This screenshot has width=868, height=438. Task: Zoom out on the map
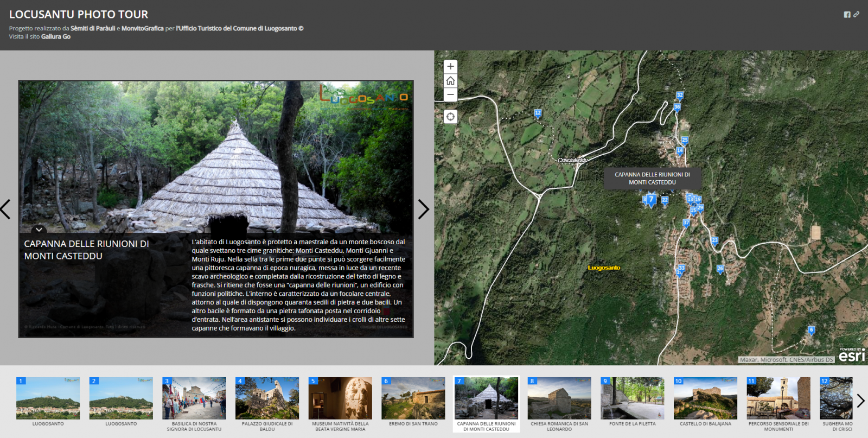point(450,95)
